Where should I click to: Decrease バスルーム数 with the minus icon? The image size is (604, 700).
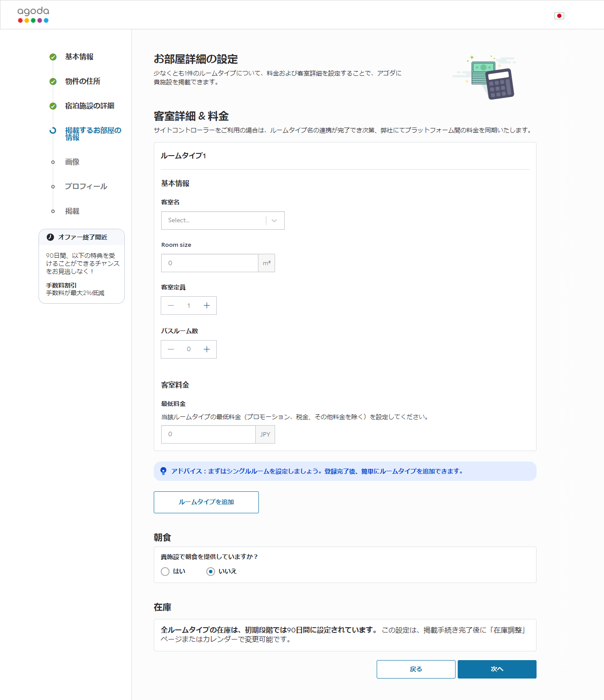(171, 349)
